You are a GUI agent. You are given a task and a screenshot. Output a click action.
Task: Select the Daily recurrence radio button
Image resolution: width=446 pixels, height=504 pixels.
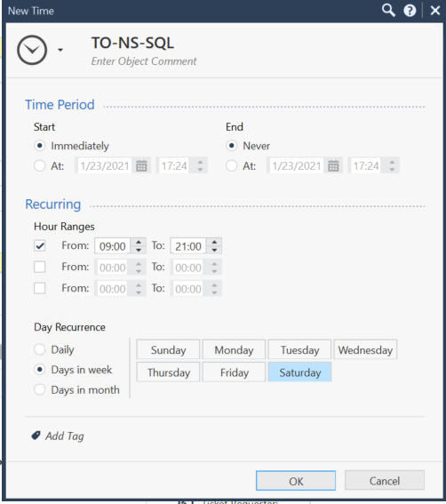(40, 349)
